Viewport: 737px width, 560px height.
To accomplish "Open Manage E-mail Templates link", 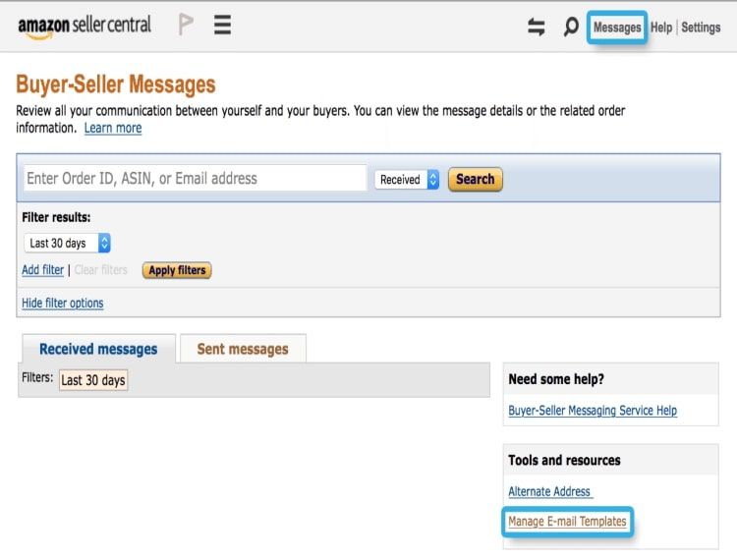I will tap(567, 522).
